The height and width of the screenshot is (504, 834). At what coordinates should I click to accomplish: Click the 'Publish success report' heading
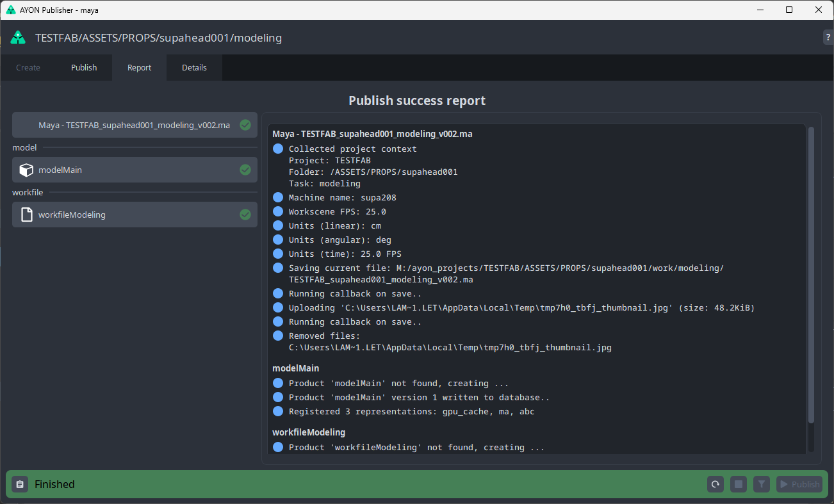tap(417, 101)
